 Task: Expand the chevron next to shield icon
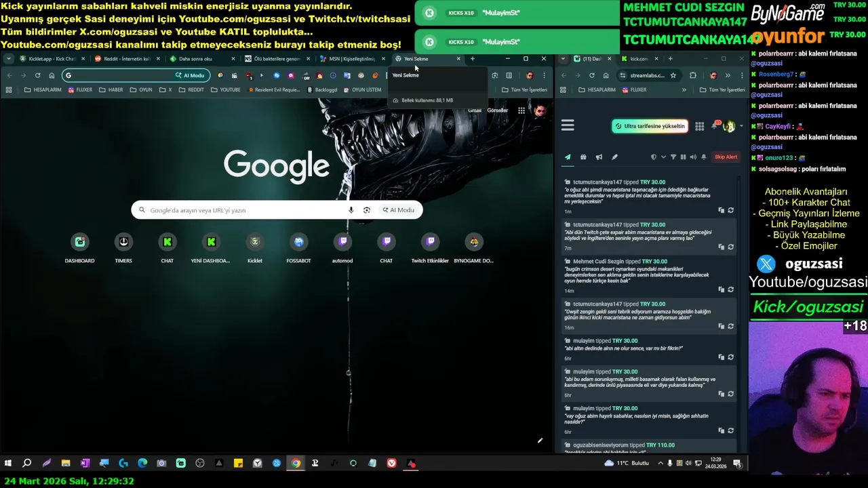pos(663,157)
